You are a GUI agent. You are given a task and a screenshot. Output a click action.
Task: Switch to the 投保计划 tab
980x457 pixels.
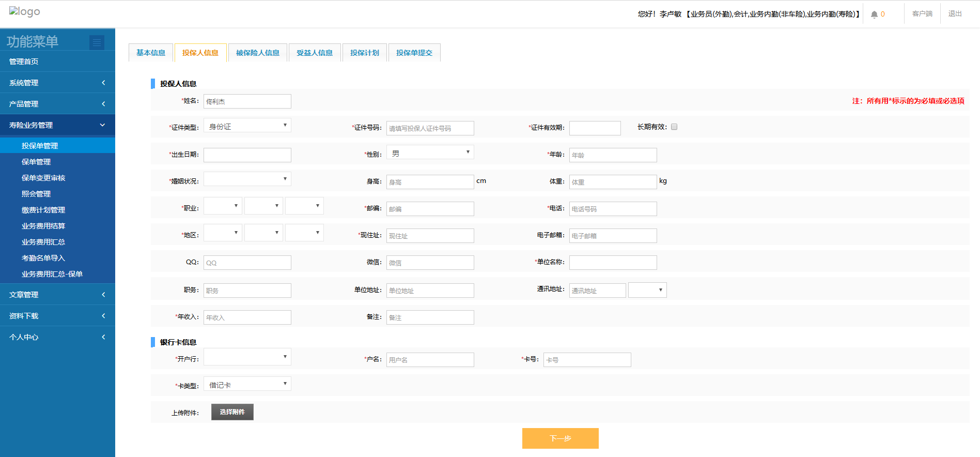click(364, 53)
